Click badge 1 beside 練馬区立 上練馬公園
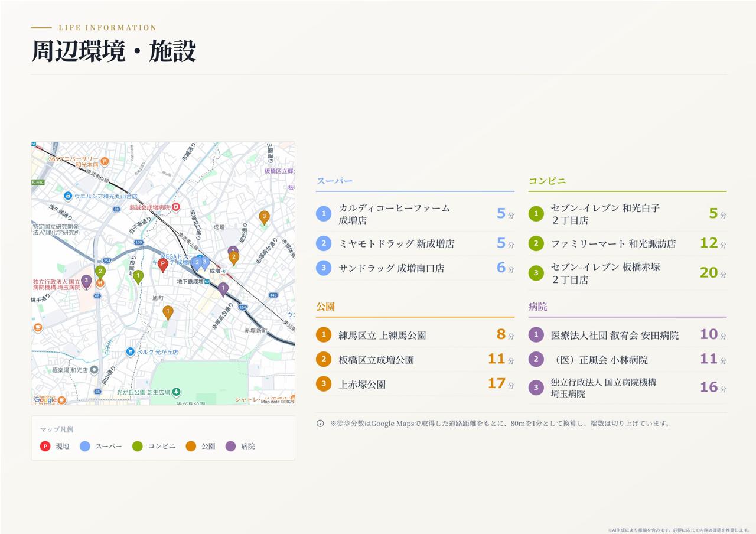The height and width of the screenshot is (534, 756). tap(324, 335)
